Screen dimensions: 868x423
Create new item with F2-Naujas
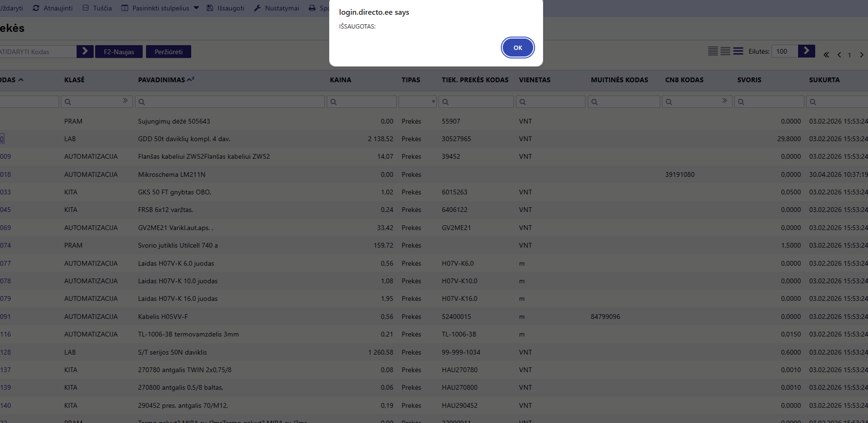(119, 52)
